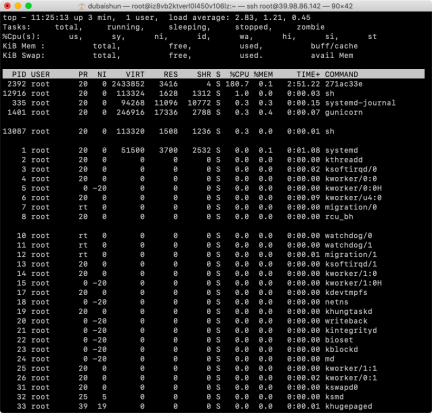Click the ksoftirqd/0 command

coord(351,169)
